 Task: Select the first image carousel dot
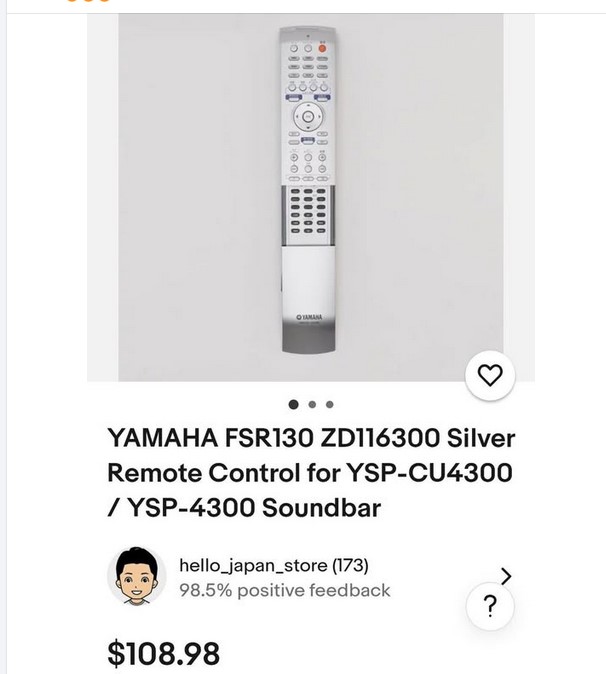[x=294, y=405]
